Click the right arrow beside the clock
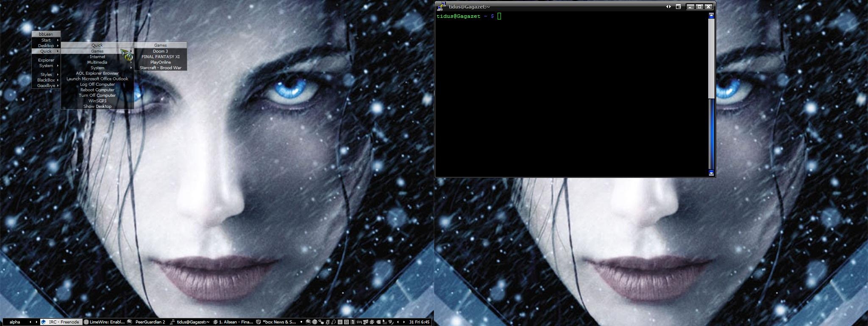868x326 pixels. (404, 322)
